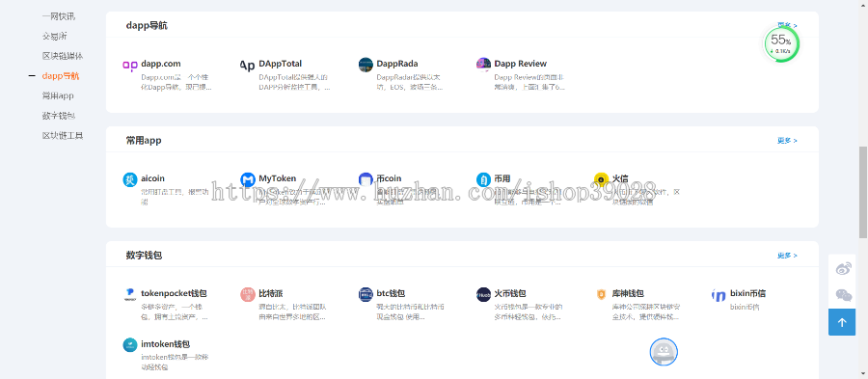The image size is (868, 379).
Task: Open the imtoken钱包 title link
Action: [x=166, y=344]
